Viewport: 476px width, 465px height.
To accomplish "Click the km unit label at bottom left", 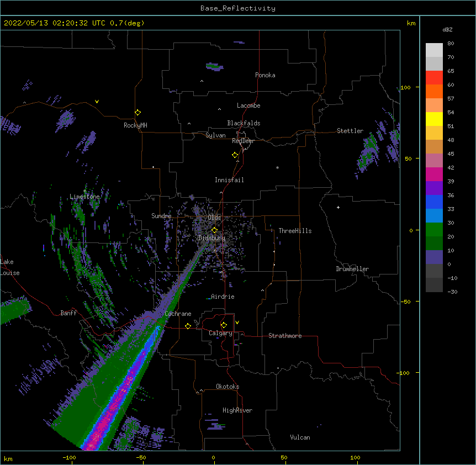I will [8, 458].
